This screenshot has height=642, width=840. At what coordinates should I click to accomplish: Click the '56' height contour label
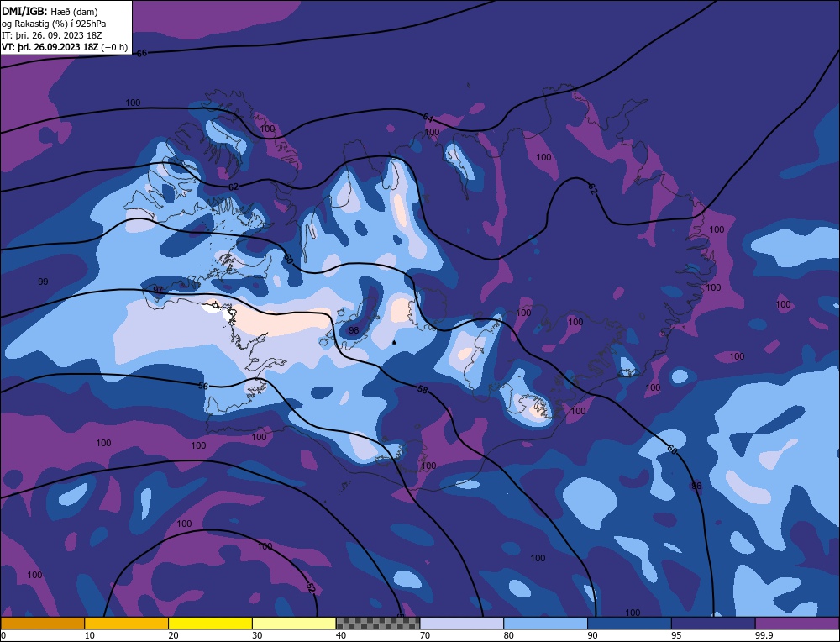point(203,386)
